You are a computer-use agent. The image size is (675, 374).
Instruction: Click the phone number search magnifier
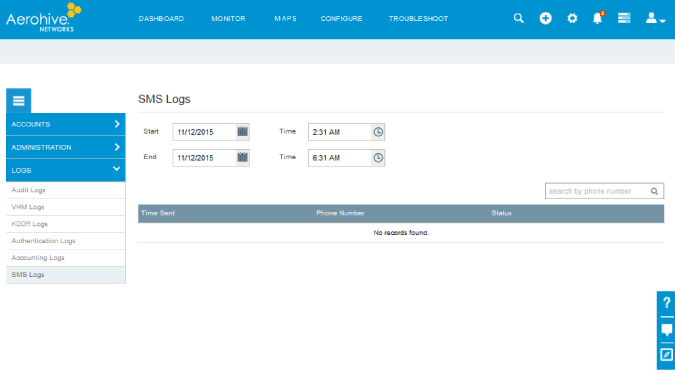pyautogui.click(x=654, y=191)
